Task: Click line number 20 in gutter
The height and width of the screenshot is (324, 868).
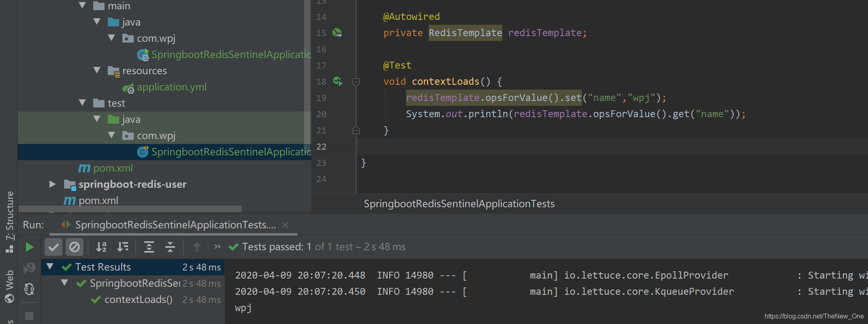Action: (321, 114)
